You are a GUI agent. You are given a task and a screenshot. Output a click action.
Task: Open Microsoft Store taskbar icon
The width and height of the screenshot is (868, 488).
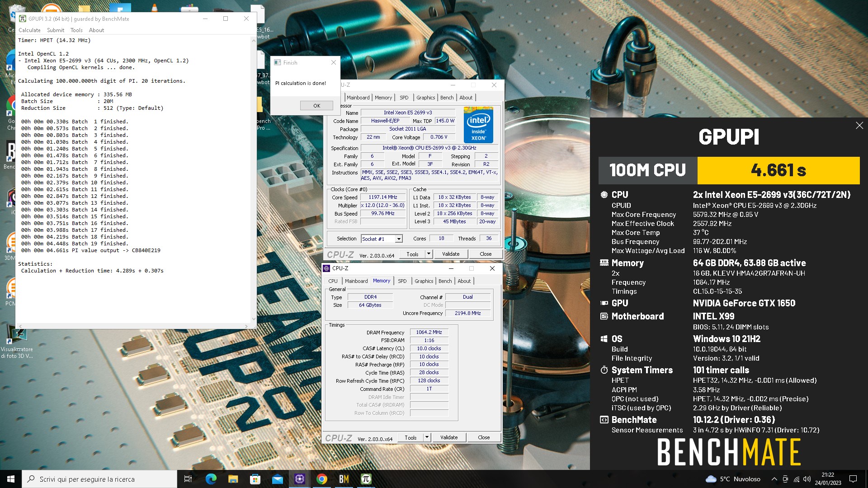coord(255,479)
